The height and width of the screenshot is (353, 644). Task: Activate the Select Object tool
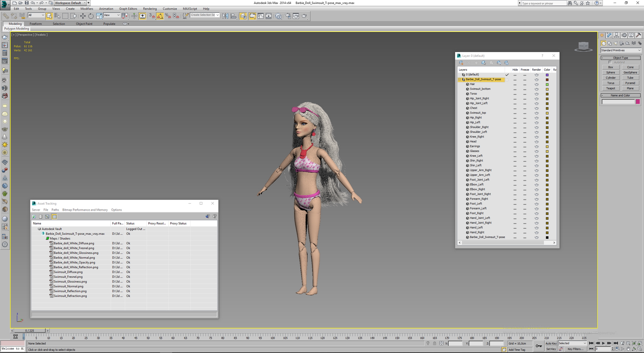coord(49,16)
